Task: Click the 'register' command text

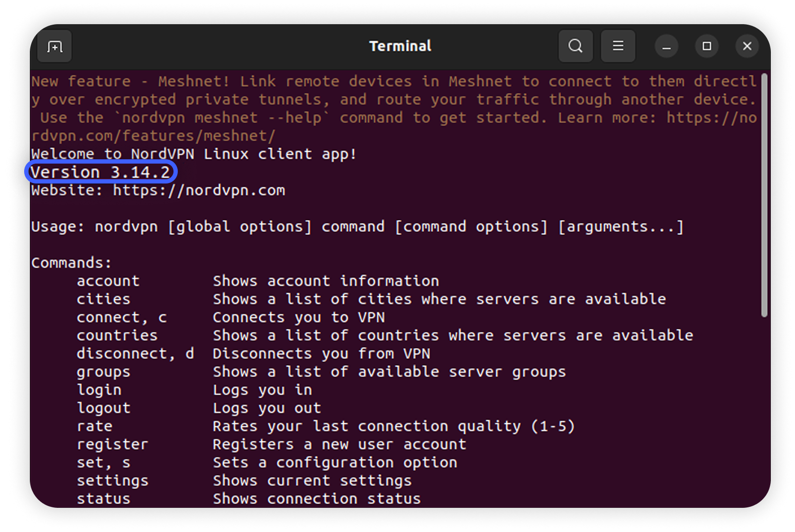Action: click(x=112, y=445)
